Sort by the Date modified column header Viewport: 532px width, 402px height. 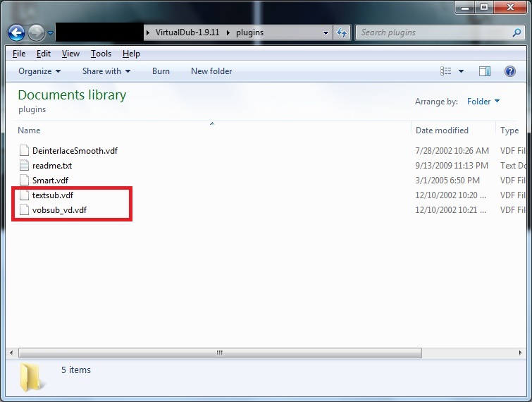(x=442, y=130)
